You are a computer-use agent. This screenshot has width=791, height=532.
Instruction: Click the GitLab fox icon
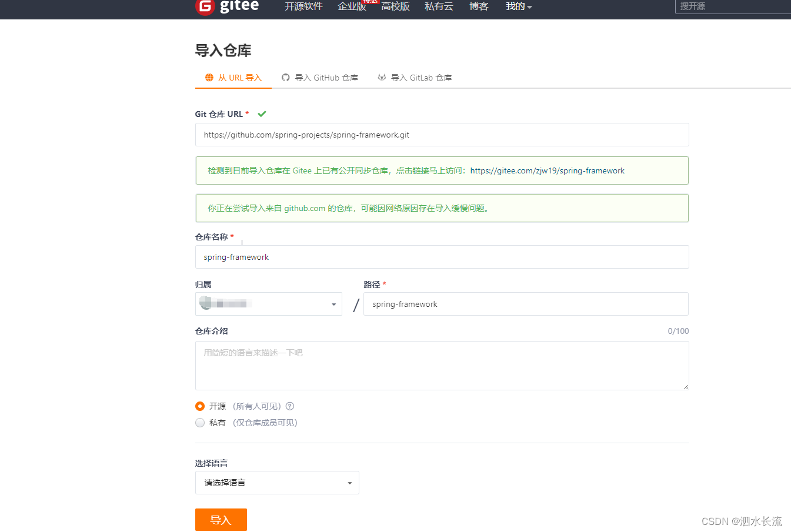(x=382, y=78)
